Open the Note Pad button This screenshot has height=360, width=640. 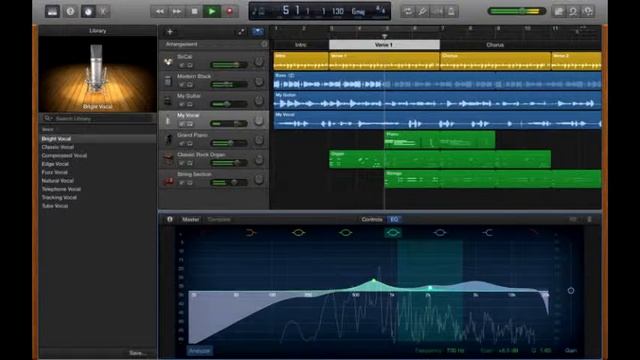558,11
